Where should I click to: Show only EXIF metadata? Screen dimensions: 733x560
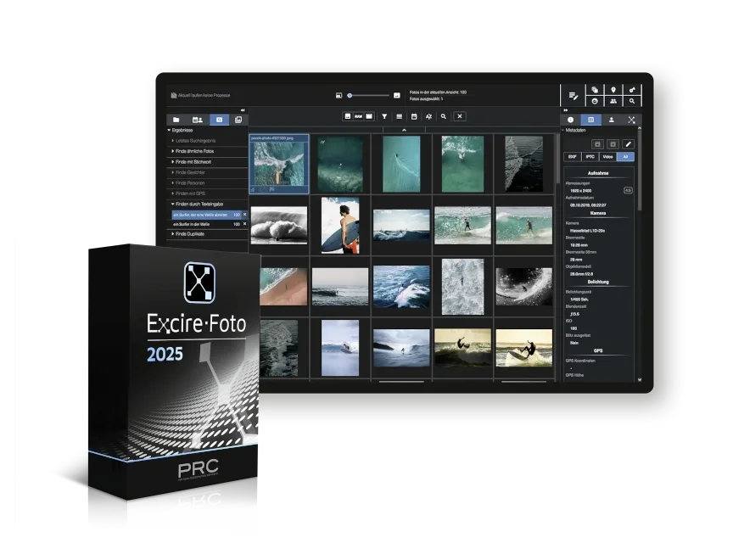coord(573,157)
